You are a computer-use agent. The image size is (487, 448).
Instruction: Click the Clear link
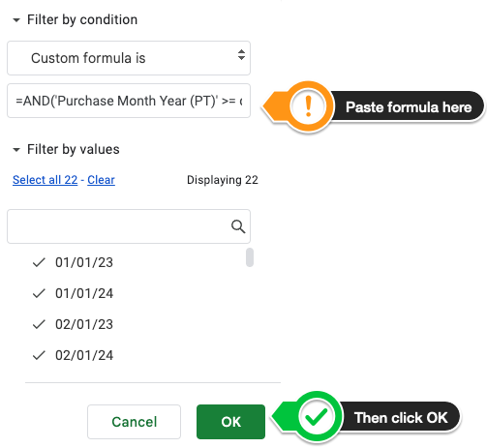101,180
